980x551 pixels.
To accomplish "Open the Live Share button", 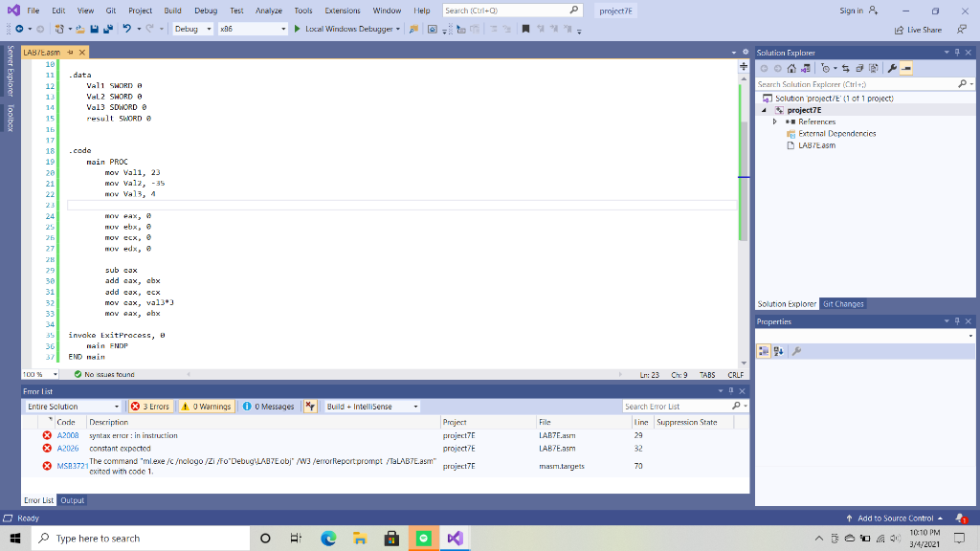I will point(918,30).
